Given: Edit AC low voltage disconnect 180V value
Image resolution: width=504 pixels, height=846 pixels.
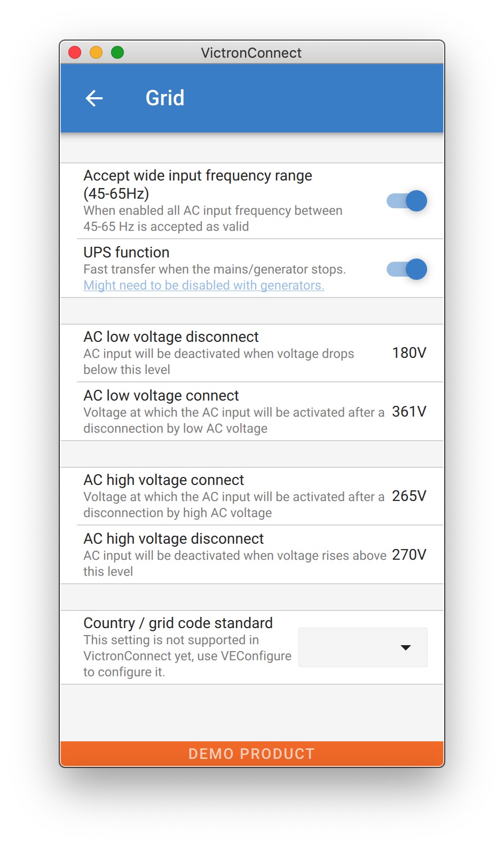Looking at the screenshot, I should point(409,353).
